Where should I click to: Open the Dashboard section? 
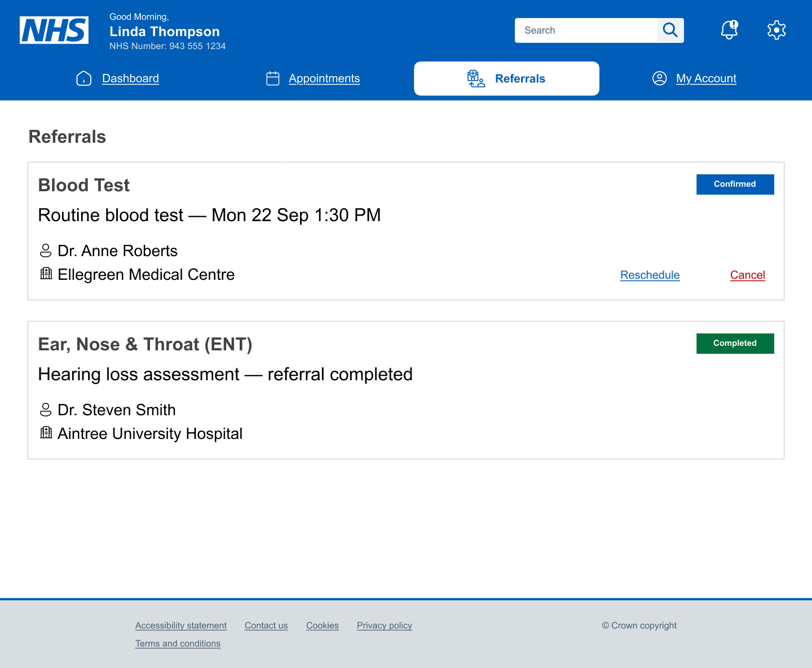click(x=130, y=78)
